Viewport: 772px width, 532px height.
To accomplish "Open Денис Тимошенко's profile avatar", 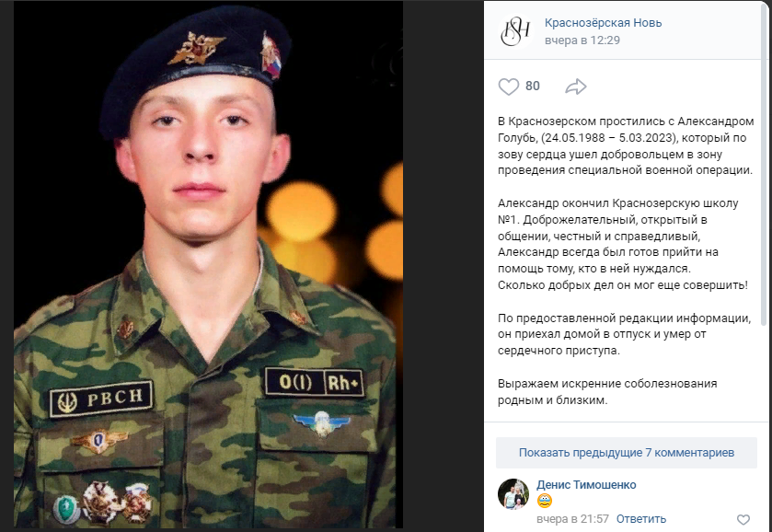I will 513,493.
